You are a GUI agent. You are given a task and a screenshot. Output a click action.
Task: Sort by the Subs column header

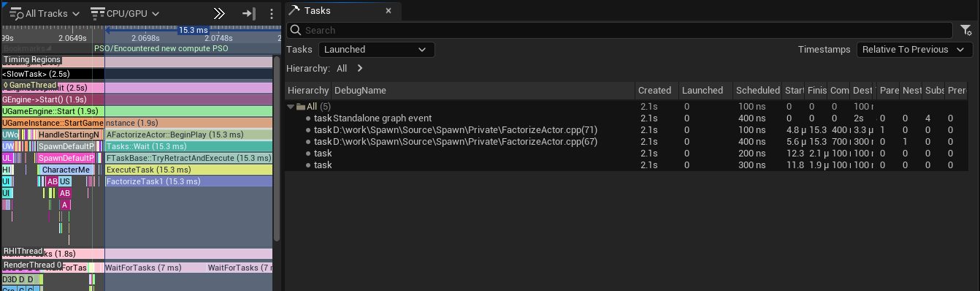[x=935, y=91]
